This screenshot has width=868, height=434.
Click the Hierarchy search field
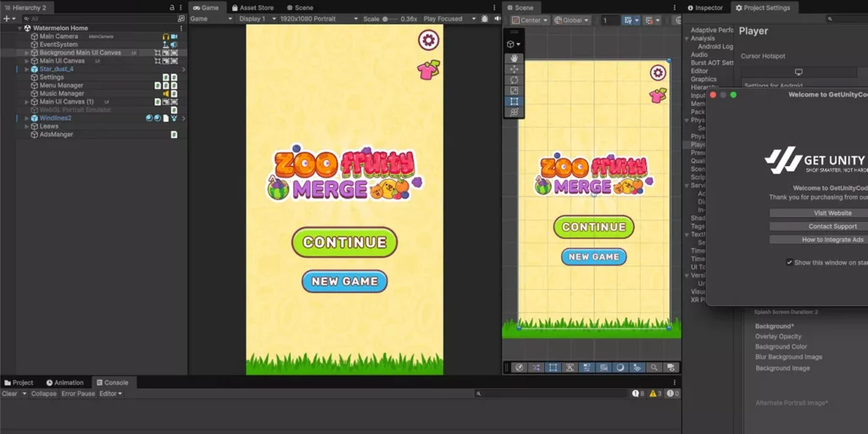(100, 19)
